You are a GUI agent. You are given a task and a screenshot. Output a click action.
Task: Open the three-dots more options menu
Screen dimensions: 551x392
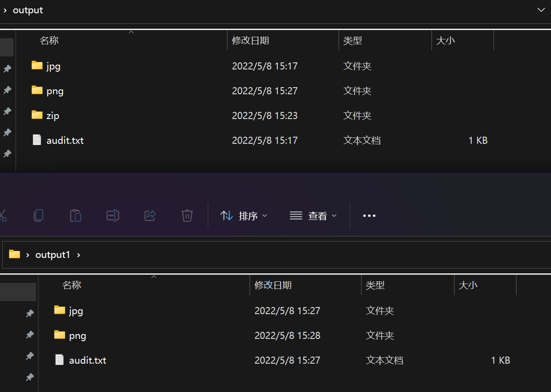[369, 215]
